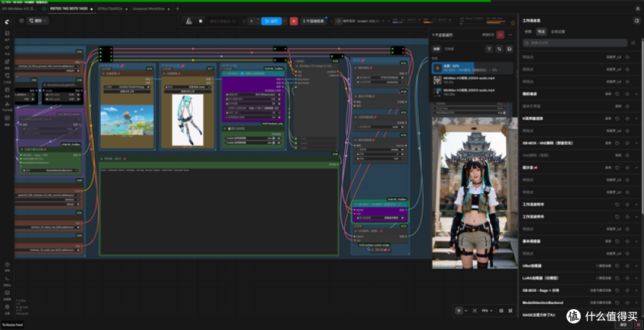The height and width of the screenshot is (330, 644).
Task: Expand the XB-BOX VAE decode entry chevron
Action: (637, 143)
